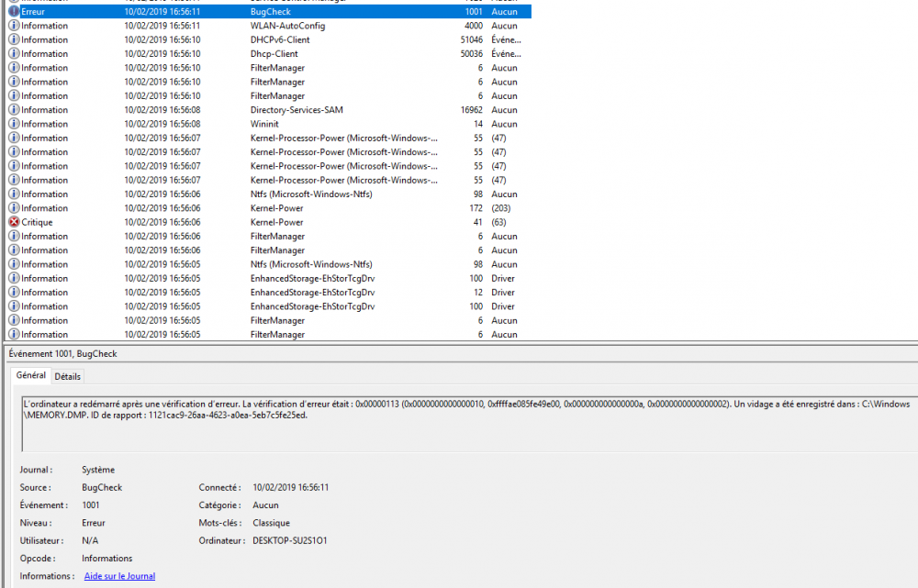Open the Aide sur le Journal link
918x588 pixels.
tap(119, 576)
